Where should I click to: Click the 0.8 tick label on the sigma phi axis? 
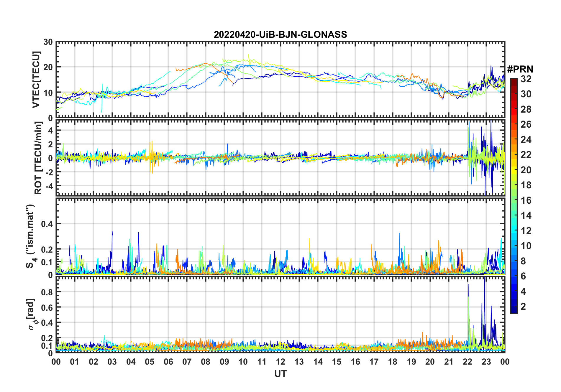47,292
